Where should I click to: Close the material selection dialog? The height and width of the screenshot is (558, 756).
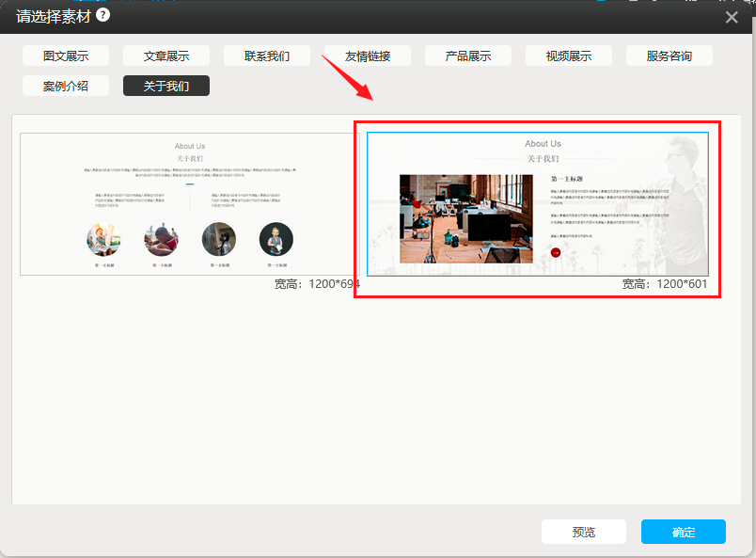[x=732, y=17]
